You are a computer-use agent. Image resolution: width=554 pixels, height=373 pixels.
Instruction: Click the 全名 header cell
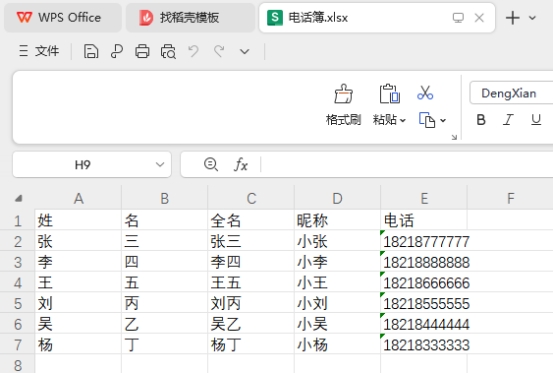pyautogui.click(x=251, y=221)
